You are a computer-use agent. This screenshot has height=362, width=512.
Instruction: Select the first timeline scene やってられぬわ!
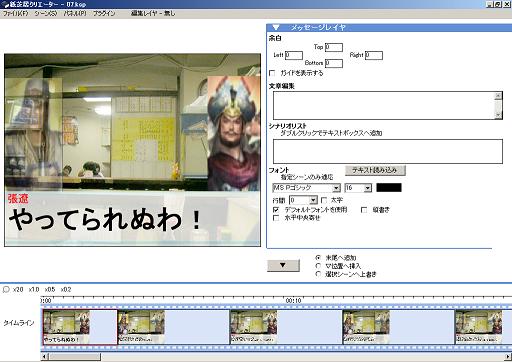pos(80,327)
